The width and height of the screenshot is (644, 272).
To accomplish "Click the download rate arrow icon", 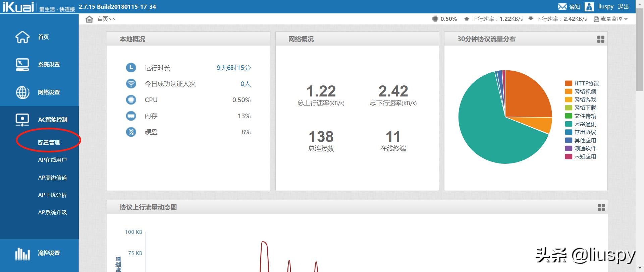I will [x=531, y=19].
